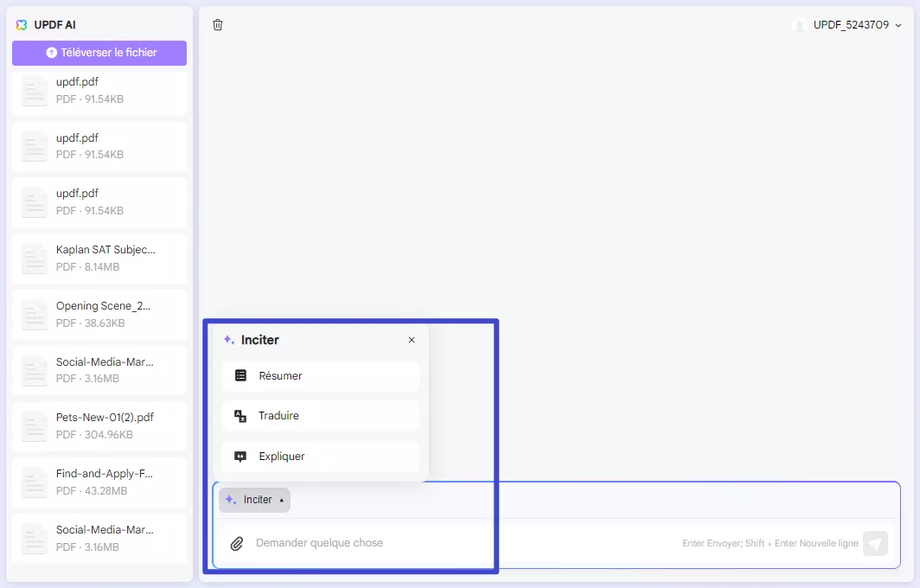Expand the UPDF_5243709 account dropdown

click(901, 26)
